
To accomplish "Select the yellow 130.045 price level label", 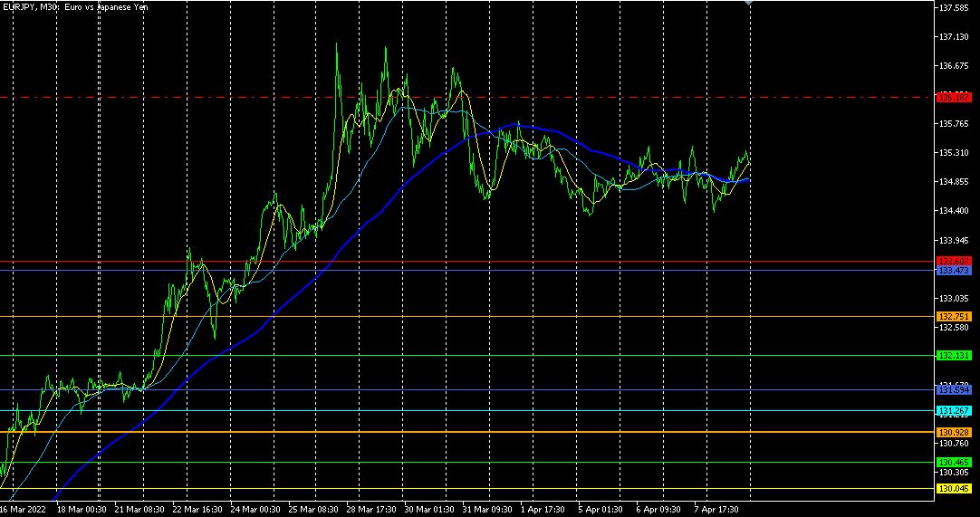I will [954, 489].
